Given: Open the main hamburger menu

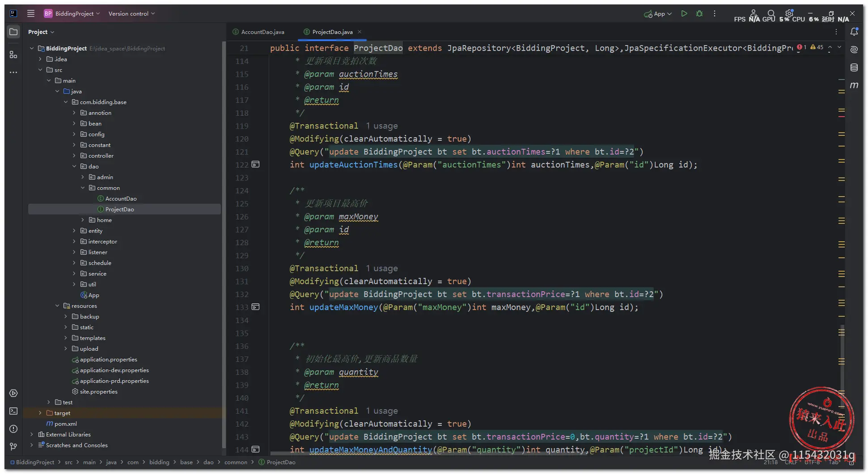Looking at the screenshot, I should (x=31, y=13).
